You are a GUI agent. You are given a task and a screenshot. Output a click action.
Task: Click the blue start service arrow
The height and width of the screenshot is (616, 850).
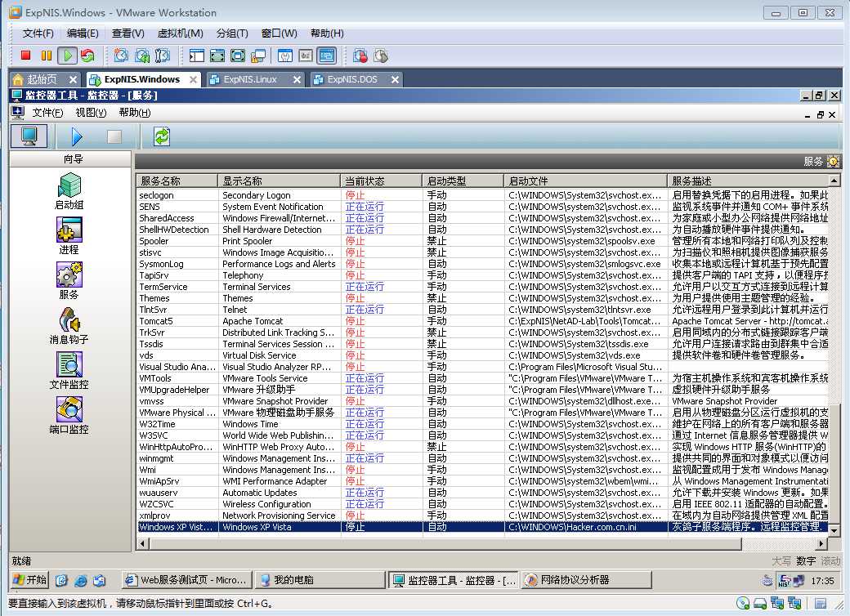pos(77,136)
